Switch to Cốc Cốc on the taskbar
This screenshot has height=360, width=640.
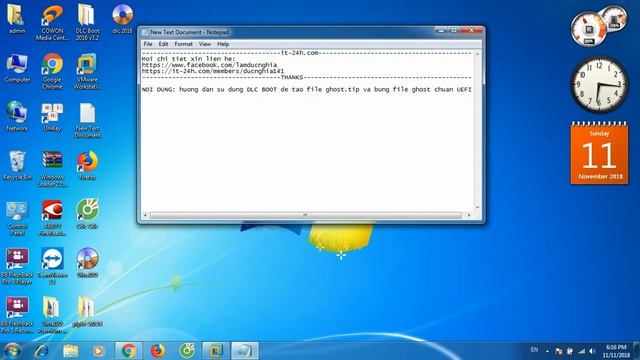(x=187, y=351)
